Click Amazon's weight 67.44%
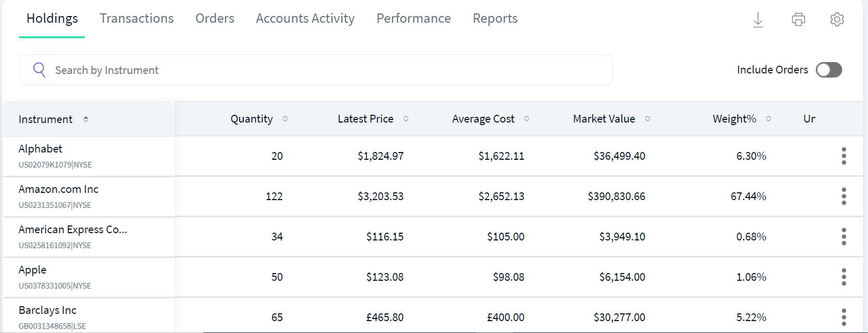 point(748,196)
